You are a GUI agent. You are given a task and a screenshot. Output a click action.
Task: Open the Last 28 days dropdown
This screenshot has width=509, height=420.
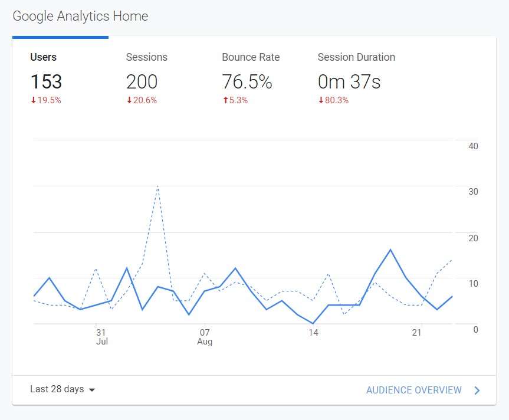pos(63,389)
